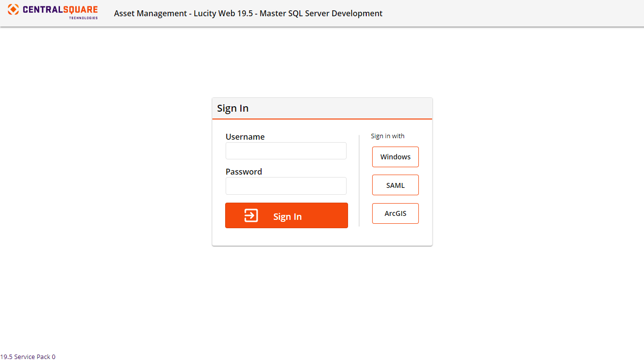Click the Windows sign-in button label
The width and height of the screenshot is (644, 361).
pyautogui.click(x=395, y=156)
